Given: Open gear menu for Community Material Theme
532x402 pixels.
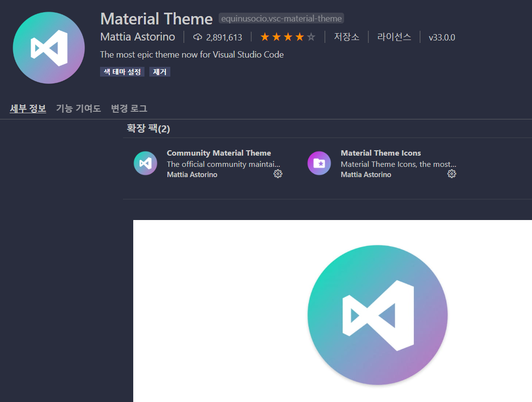Looking at the screenshot, I should coord(278,174).
